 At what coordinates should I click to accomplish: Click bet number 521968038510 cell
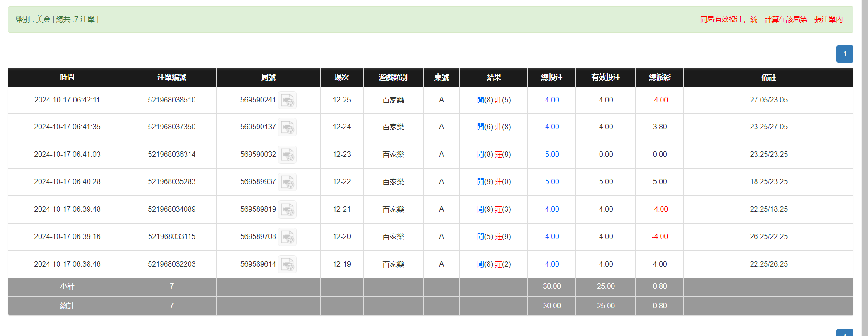pos(171,100)
